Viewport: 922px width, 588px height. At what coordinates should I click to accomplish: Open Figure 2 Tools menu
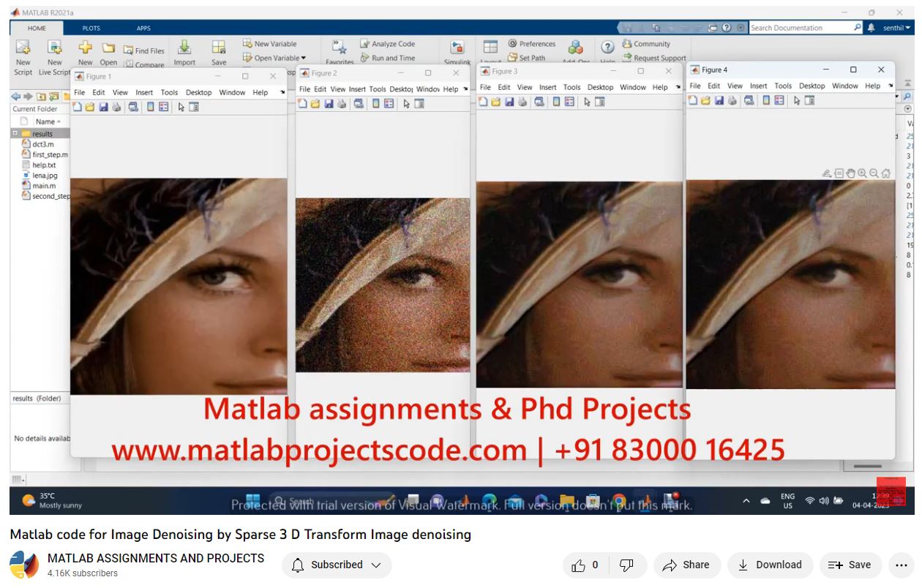pos(378,89)
